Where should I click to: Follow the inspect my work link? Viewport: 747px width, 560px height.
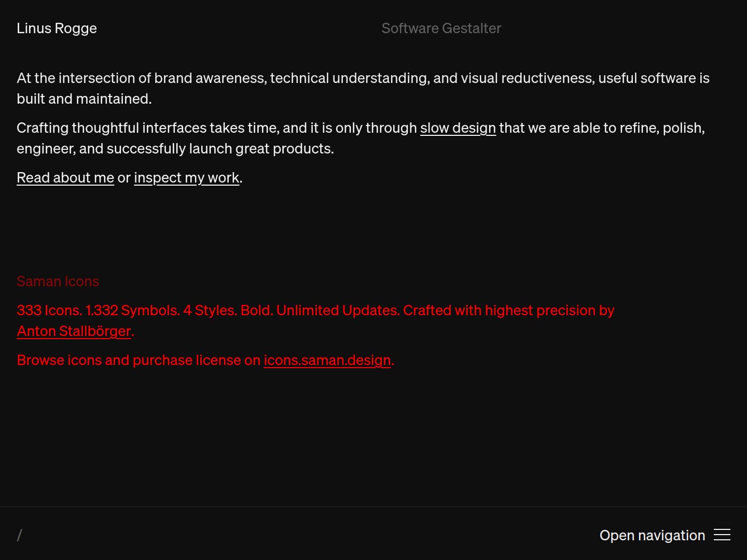point(187,177)
